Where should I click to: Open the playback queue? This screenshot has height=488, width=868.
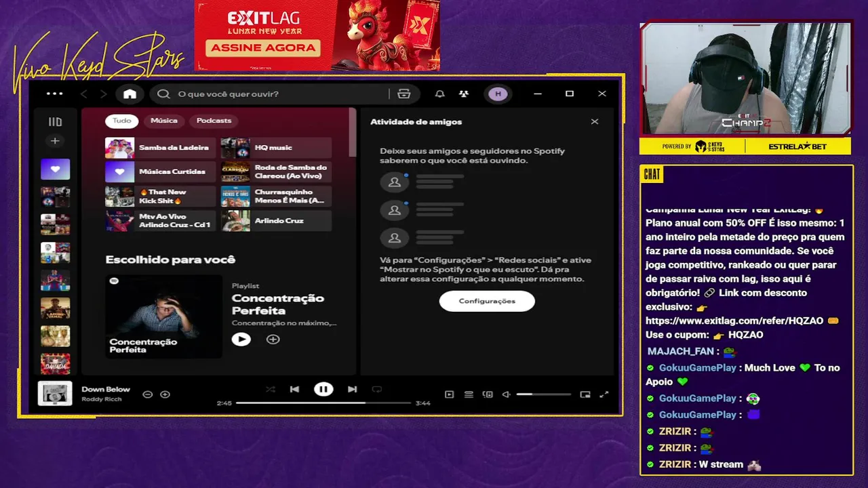click(x=469, y=394)
